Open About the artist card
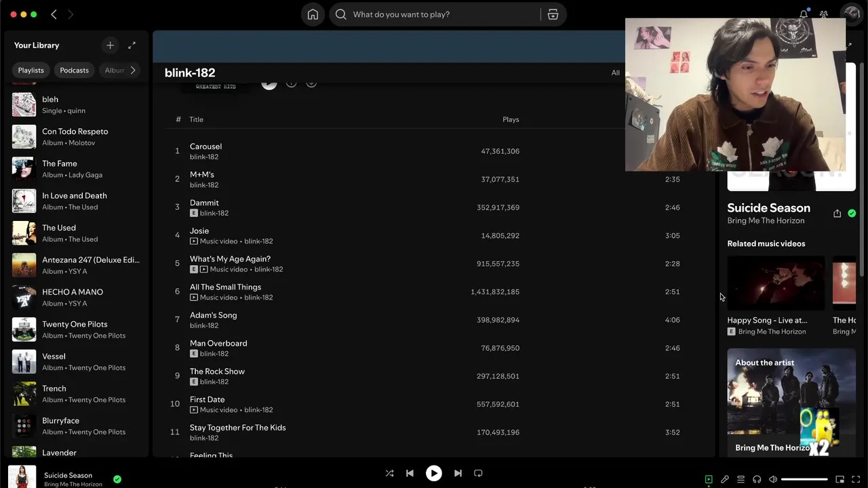The width and height of the screenshot is (868, 488). tap(791, 403)
